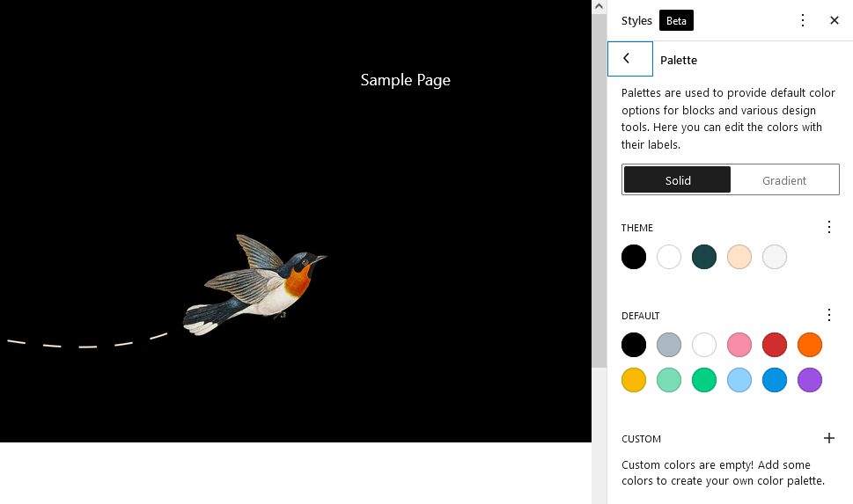This screenshot has height=504, width=853.
Task: Click the CUSTOM section heading
Action: pyautogui.click(x=641, y=439)
